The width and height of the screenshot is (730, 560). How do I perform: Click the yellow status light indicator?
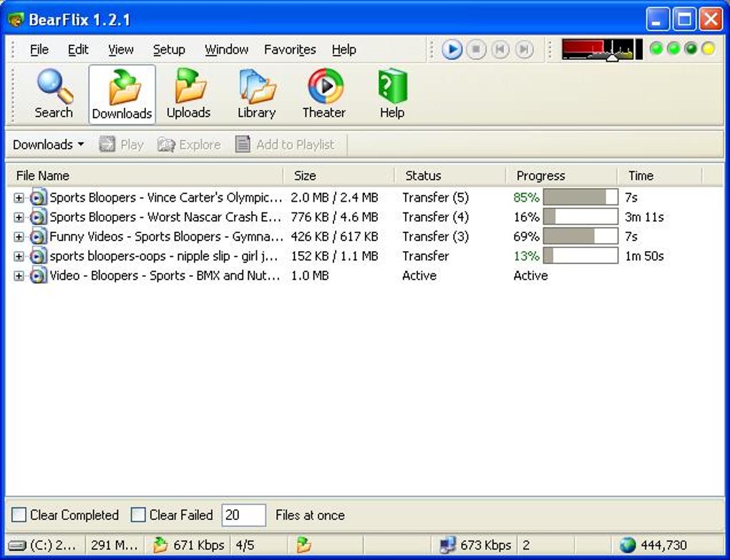click(708, 49)
